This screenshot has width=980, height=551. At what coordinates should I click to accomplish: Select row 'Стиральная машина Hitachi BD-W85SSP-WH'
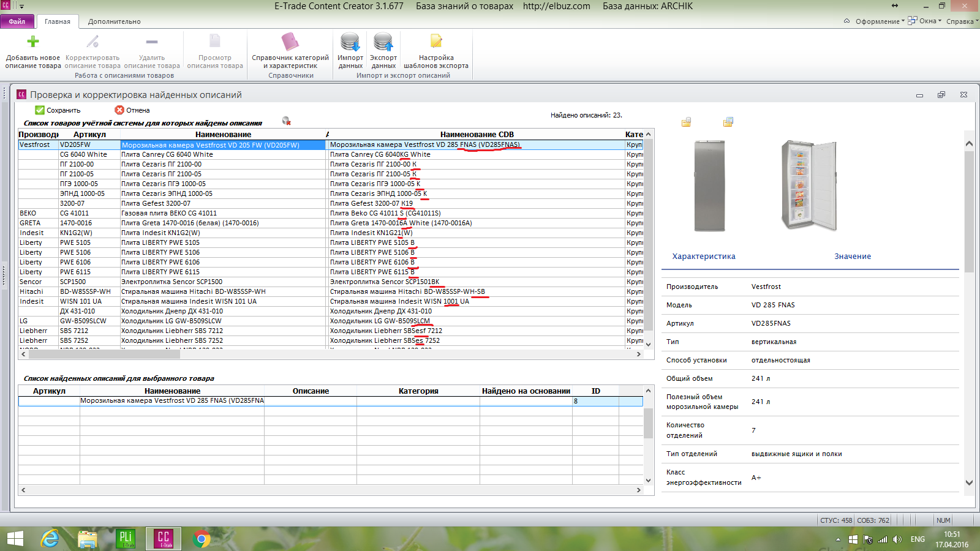(331, 291)
